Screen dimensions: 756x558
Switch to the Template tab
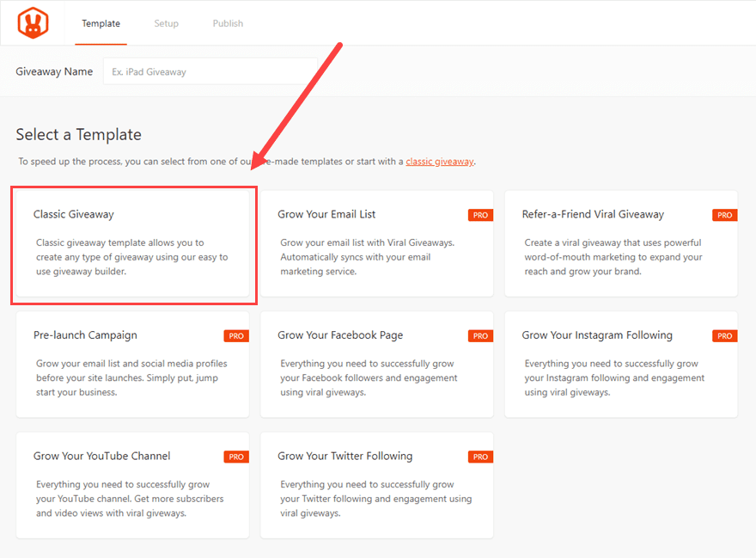tap(101, 23)
